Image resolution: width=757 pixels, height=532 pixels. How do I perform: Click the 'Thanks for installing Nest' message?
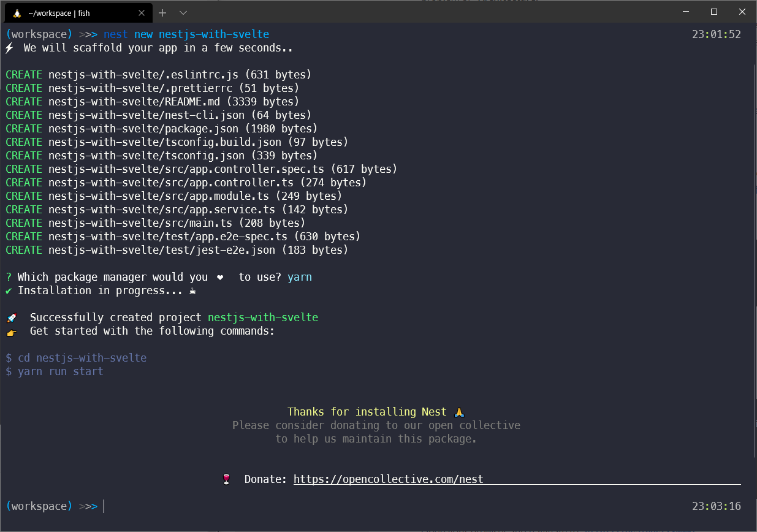tap(376, 412)
